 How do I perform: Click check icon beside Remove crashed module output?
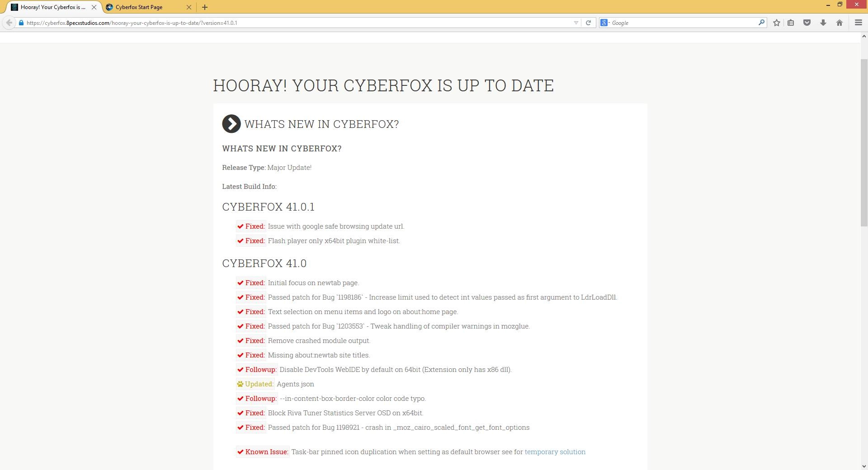point(241,341)
